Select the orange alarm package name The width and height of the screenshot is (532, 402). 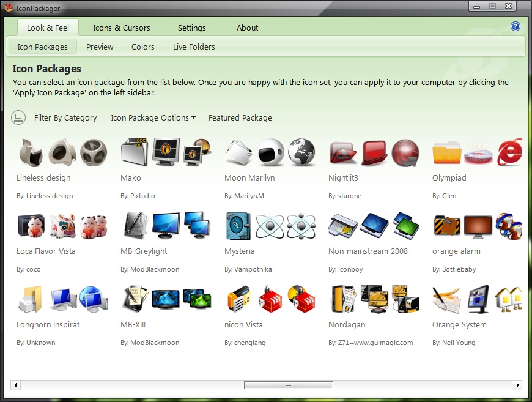pos(456,251)
